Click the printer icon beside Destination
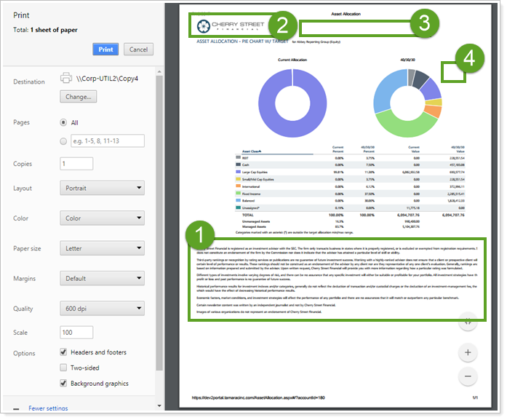 point(65,79)
